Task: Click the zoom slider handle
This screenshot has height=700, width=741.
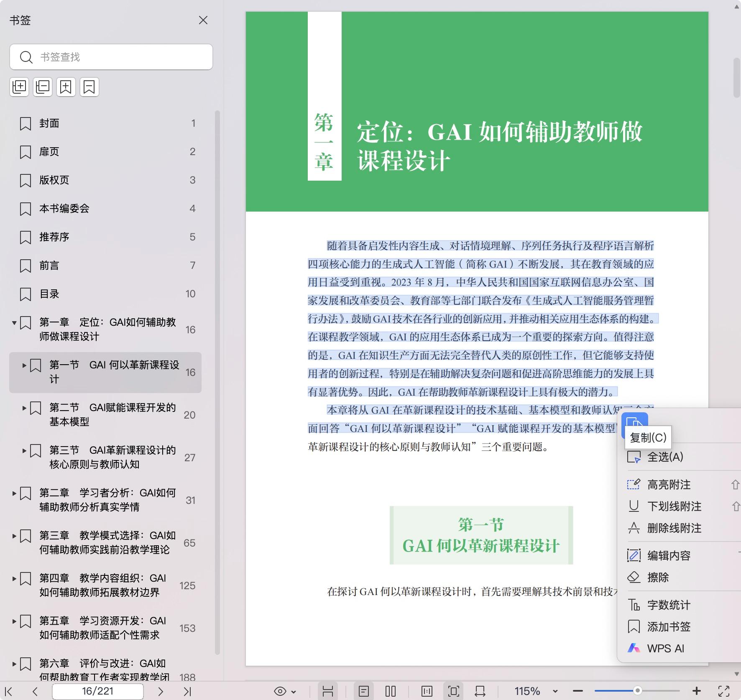Action: (637, 691)
